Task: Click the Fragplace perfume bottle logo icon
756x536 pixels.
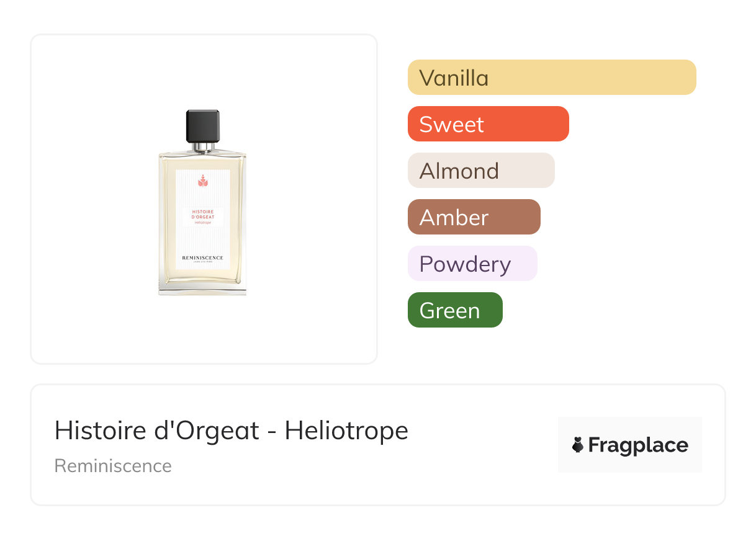Action: tap(578, 445)
